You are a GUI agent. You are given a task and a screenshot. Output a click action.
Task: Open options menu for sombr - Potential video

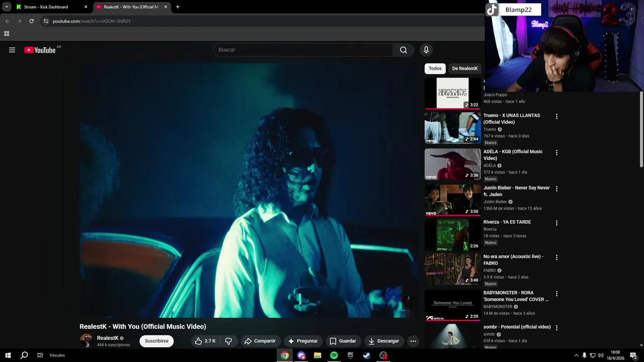point(556,328)
